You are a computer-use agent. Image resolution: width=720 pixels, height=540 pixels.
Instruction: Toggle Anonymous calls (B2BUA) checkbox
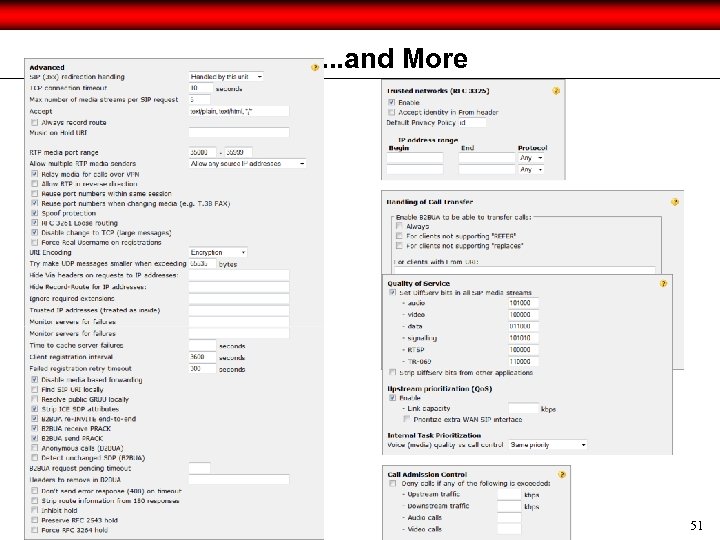(34, 448)
